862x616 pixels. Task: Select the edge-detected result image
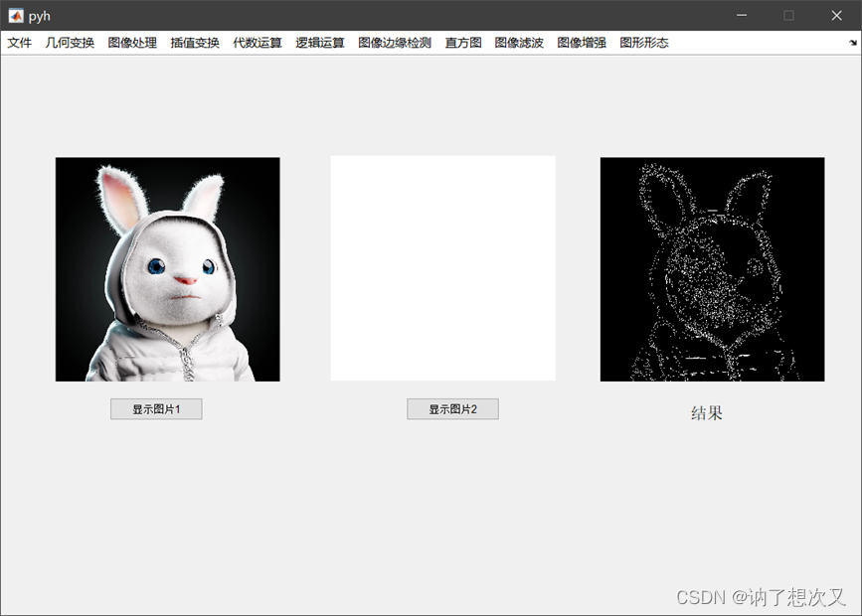pyautogui.click(x=713, y=269)
